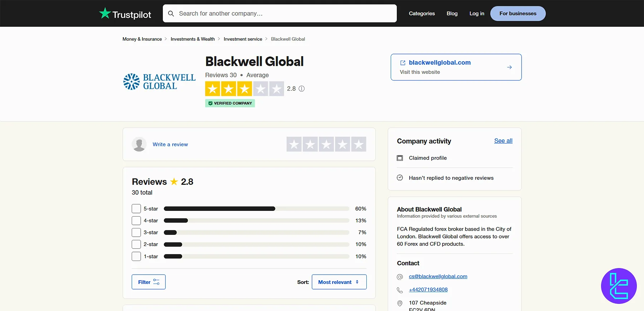The height and width of the screenshot is (311, 644).
Task: Go to Investment service breadcrumb
Action: click(243, 39)
